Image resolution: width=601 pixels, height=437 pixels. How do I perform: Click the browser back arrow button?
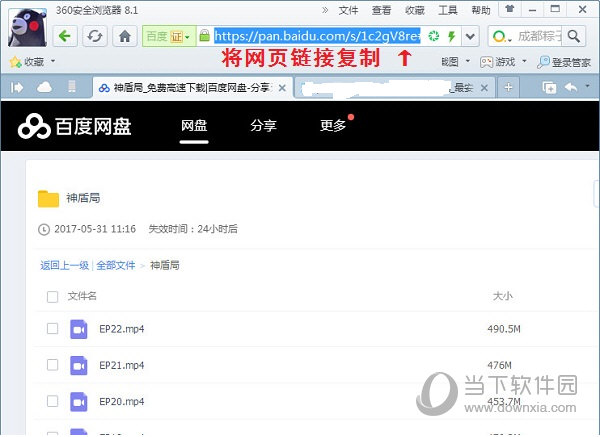(65, 36)
